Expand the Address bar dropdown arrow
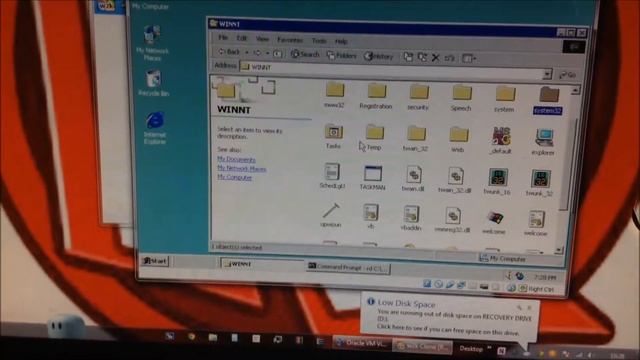The height and width of the screenshot is (360, 640). pyautogui.click(x=547, y=74)
